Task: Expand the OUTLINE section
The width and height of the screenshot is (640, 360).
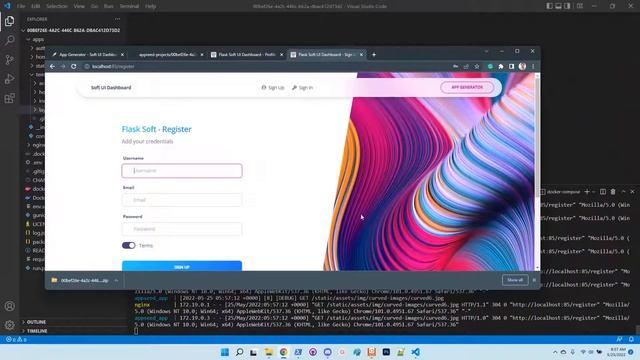Action: (x=36, y=322)
